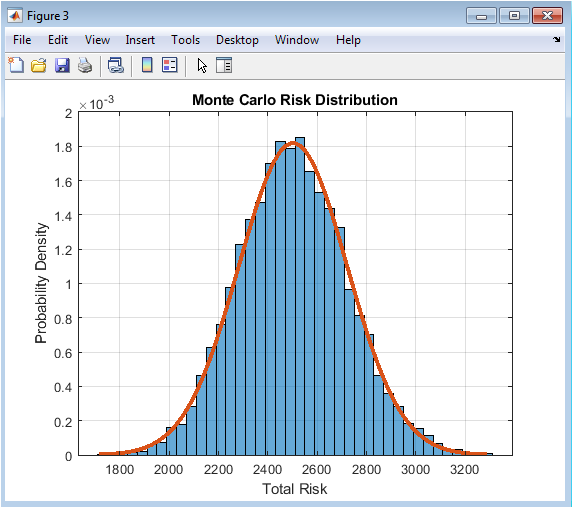This screenshot has height=508, width=573.
Task: Click the Link Plot icon
Action: (116, 66)
